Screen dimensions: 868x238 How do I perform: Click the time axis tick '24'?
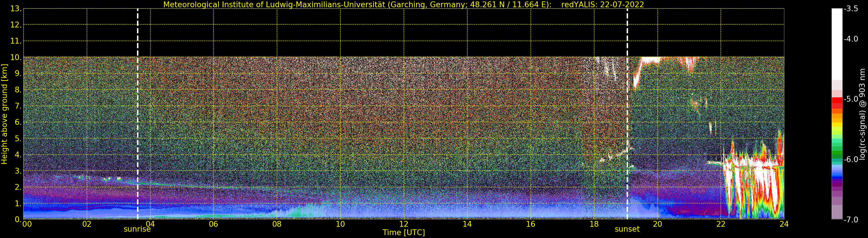[784, 224]
